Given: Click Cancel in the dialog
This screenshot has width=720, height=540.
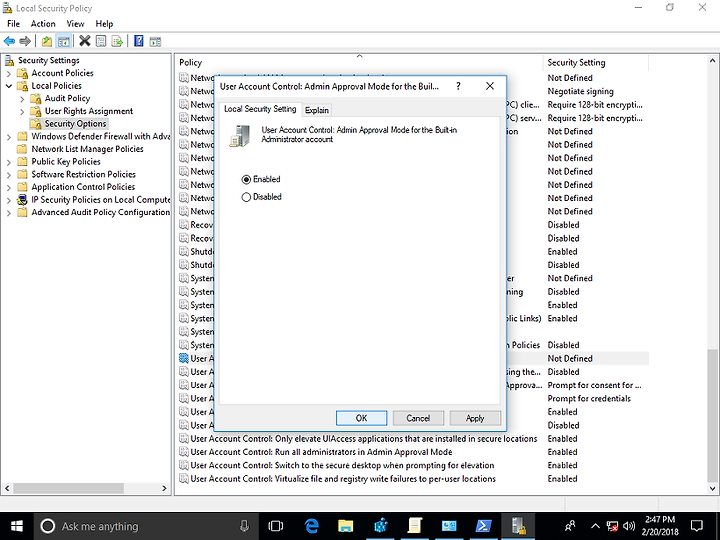Looking at the screenshot, I should pos(418,418).
